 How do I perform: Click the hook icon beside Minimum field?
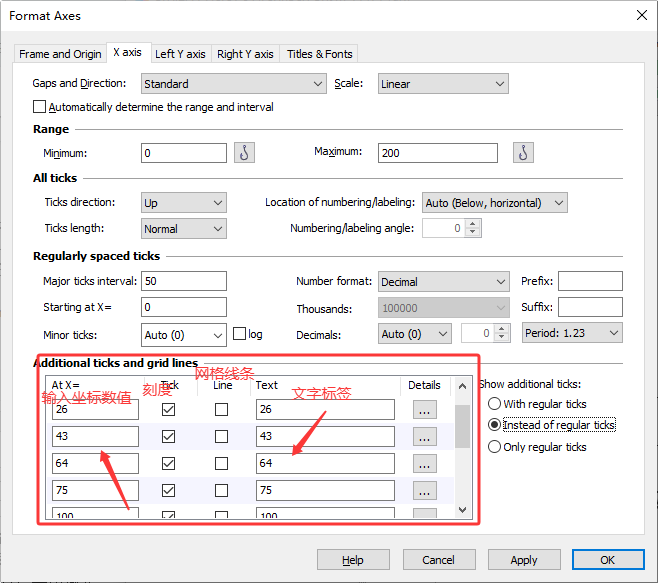pos(244,153)
